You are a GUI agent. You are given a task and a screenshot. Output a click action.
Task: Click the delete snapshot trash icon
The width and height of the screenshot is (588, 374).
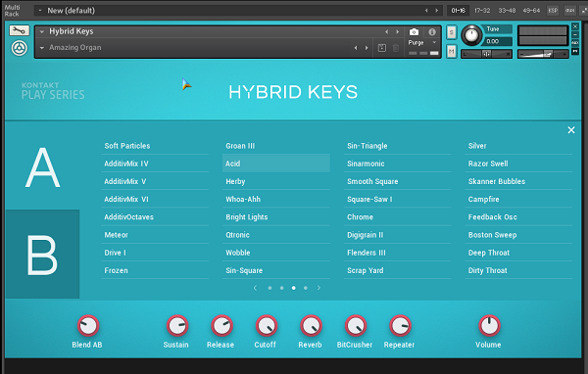click(396, 48)
